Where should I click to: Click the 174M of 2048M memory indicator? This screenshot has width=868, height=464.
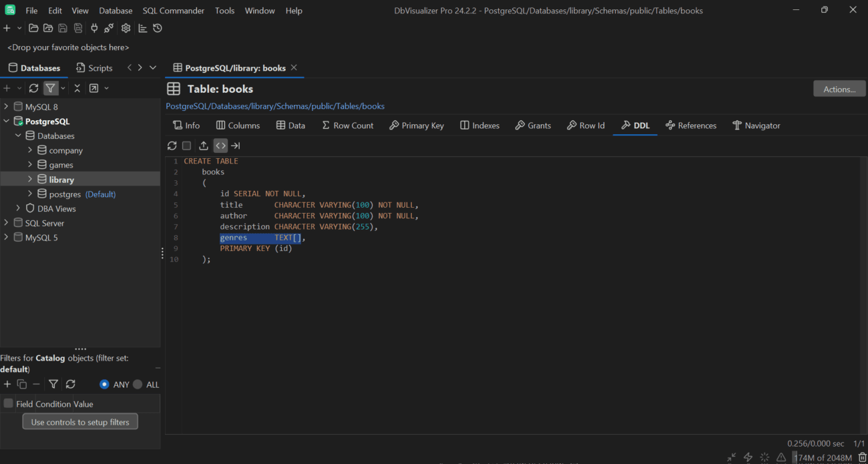tap(823, 457)
